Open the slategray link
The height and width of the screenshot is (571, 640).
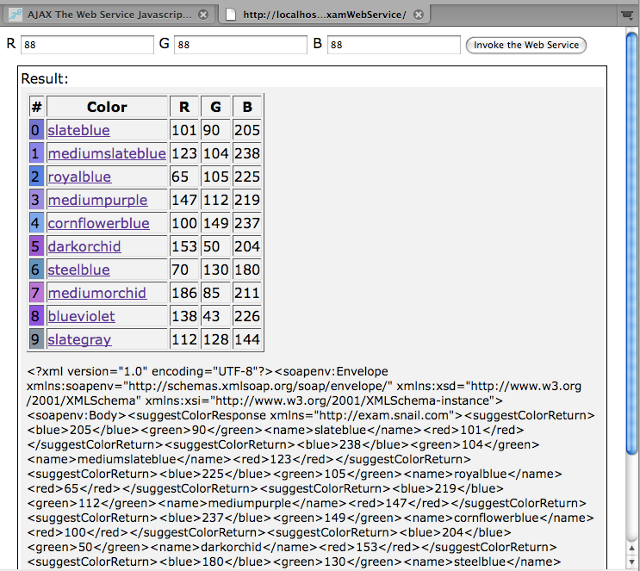pyautogui.click(x=79, y=340)
